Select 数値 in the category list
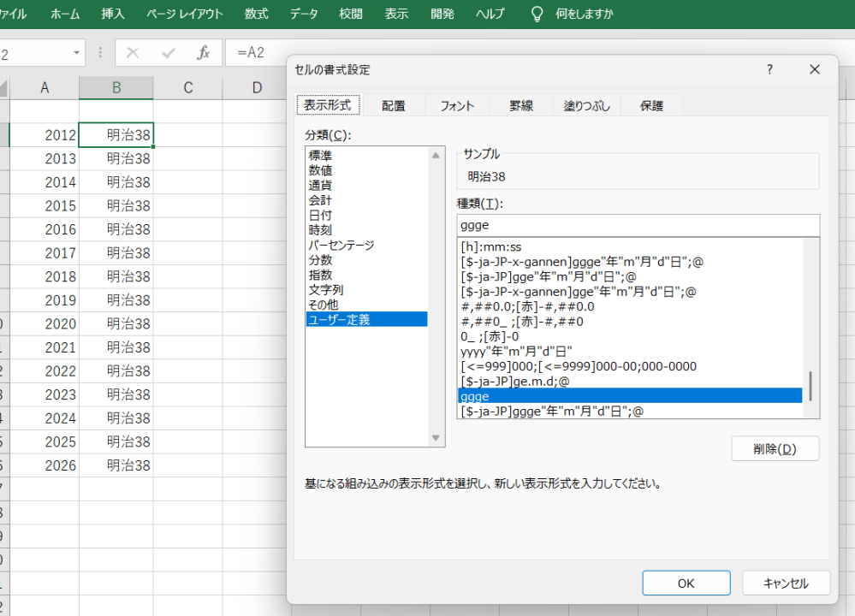855x616 pixels. click(x=366, y=170)
